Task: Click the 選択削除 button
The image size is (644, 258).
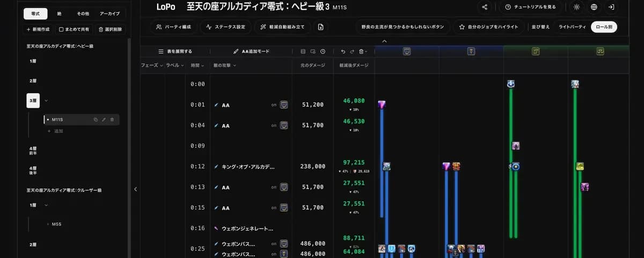Action: pos(110,30)
